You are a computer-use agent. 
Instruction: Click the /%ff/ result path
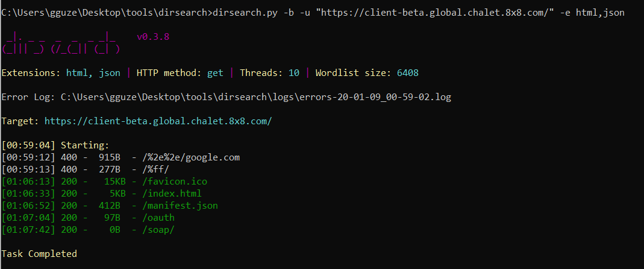pyautogui.click(x=155, y=169)
